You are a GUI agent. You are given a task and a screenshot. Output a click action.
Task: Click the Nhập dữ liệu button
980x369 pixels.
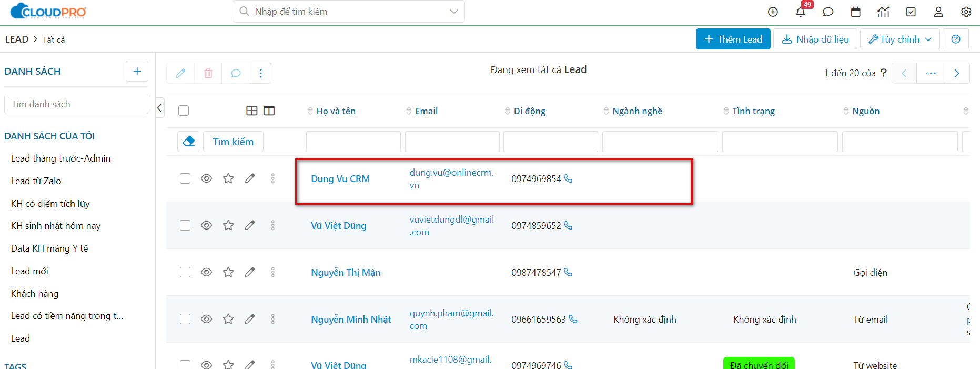815,39
